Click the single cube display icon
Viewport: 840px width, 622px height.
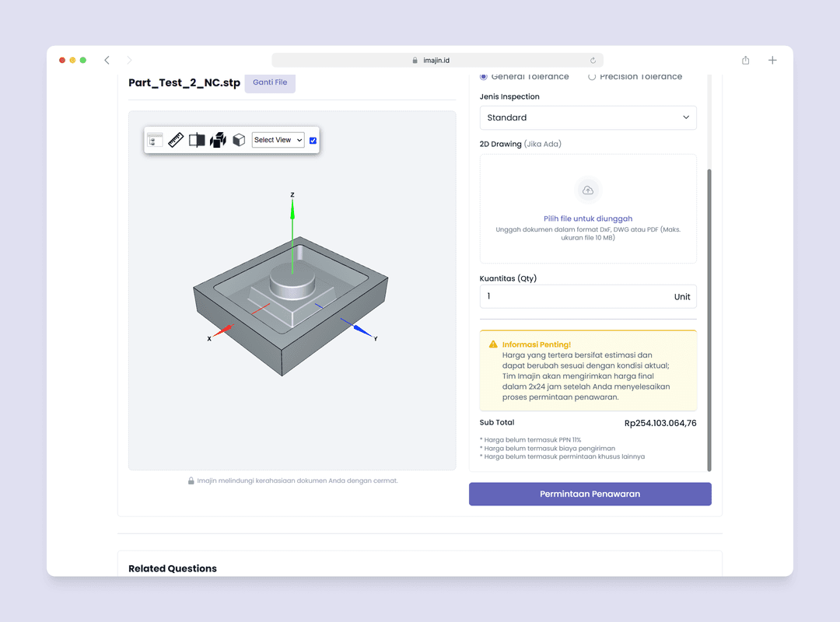coord(239,140)
